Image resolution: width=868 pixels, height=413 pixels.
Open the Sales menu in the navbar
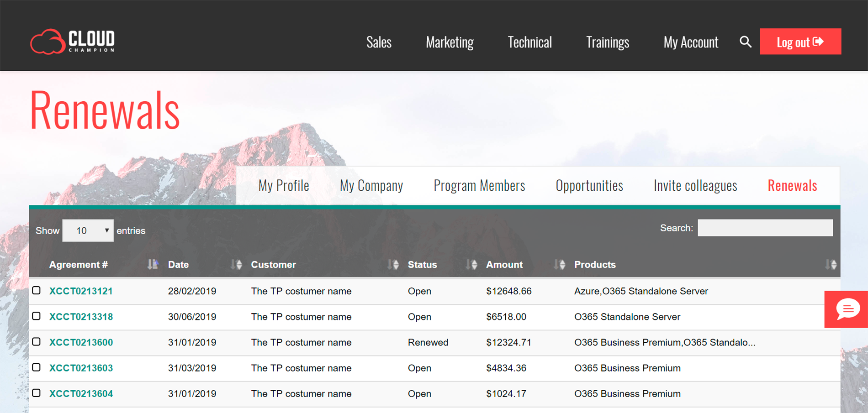point(379,42)
